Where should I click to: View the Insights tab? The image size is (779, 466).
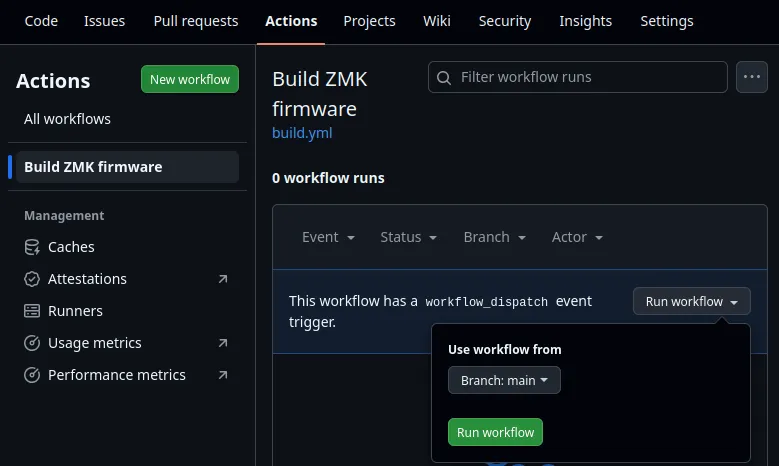[x=585, y=21]
